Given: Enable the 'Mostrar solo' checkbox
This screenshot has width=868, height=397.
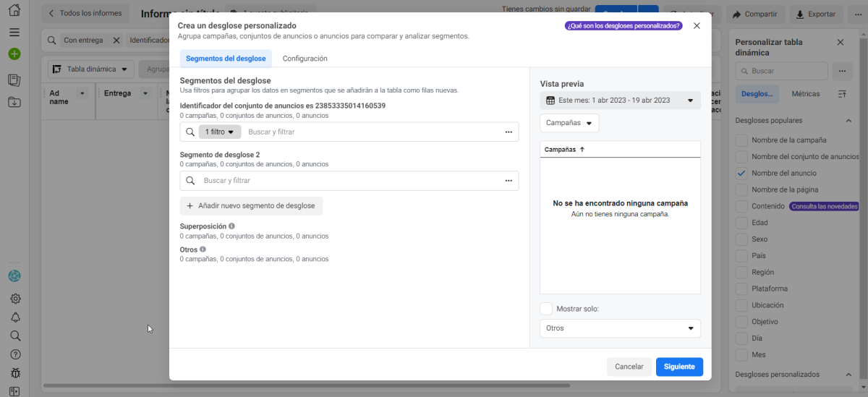Looking at the screenshot, I should tap(546, 309).
